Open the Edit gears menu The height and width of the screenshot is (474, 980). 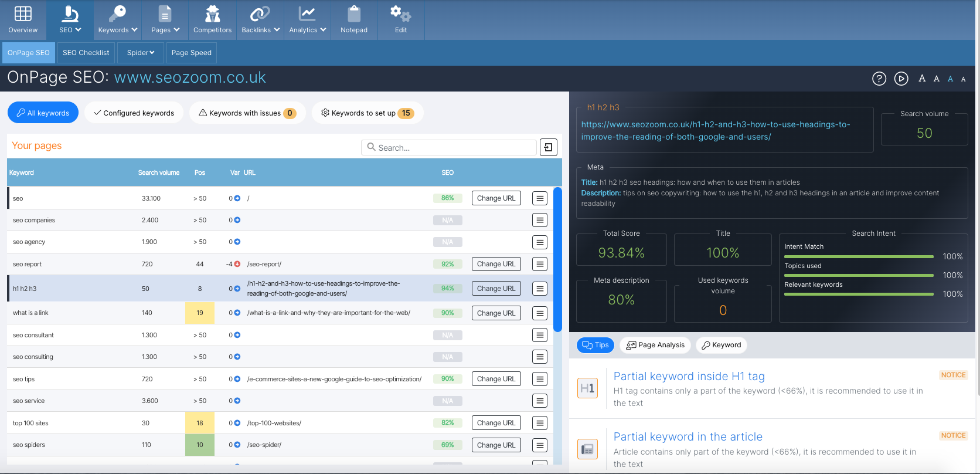pyautogui.click(x=401, y=20)
